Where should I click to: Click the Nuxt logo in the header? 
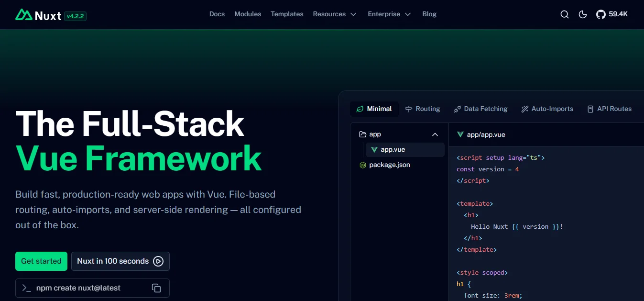click(x=38, y=15)
